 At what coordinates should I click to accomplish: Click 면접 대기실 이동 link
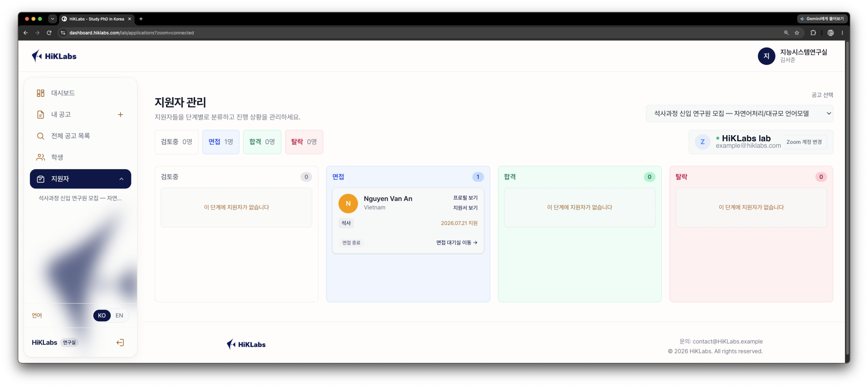click(x=457, y=243)
